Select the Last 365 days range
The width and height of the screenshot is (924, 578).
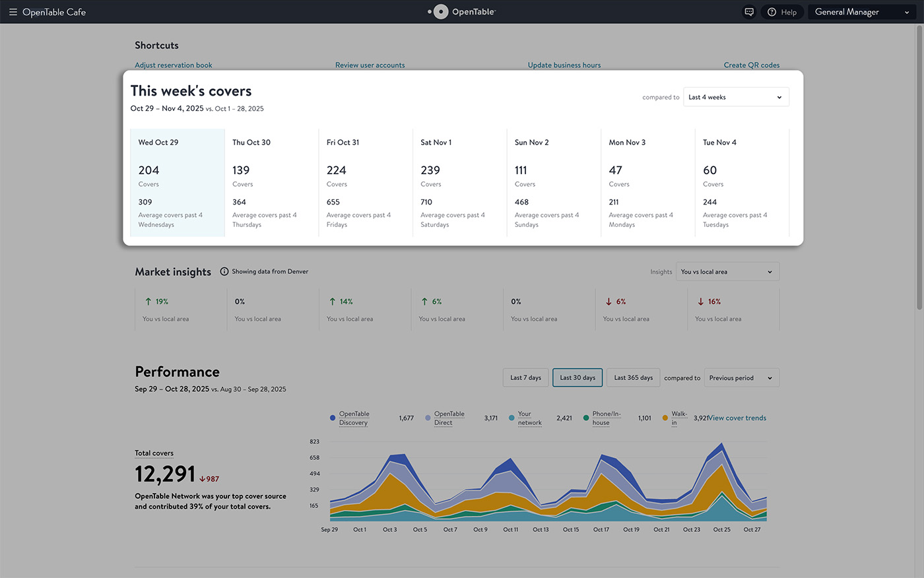pos(633,377)
